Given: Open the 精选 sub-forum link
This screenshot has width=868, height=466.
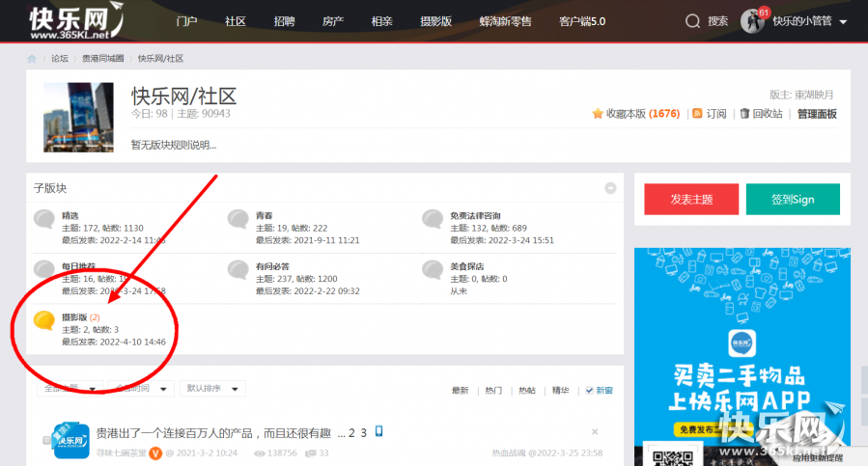Looking at the screenshot, I should point(70,216).
